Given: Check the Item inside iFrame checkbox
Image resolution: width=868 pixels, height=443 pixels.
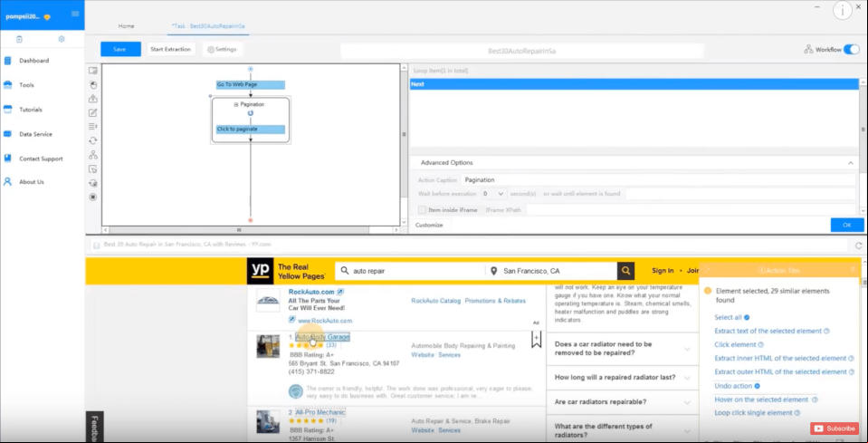Looking at the screenshot, I should [422, 210].
